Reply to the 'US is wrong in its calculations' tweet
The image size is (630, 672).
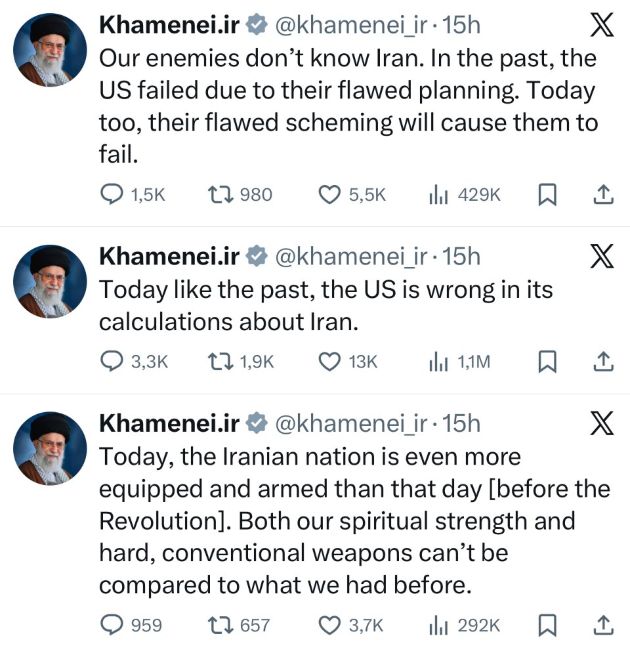tap(112, 362)
